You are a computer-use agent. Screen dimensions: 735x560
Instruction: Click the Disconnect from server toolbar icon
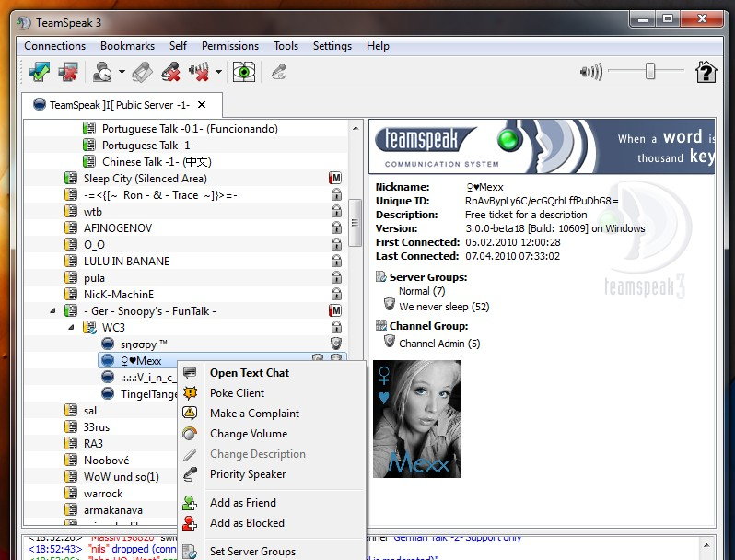(67, 71)
